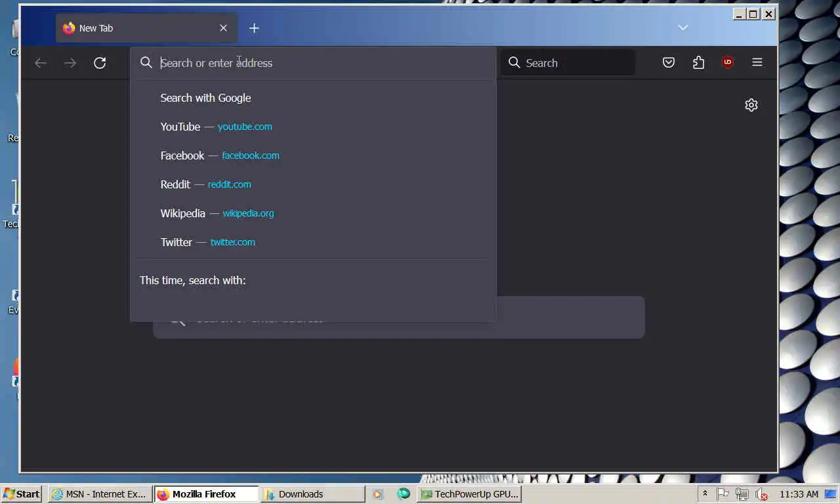Click the Windows Start button
The width and height of the screenshot is (840, 504).
pos(22,494)
